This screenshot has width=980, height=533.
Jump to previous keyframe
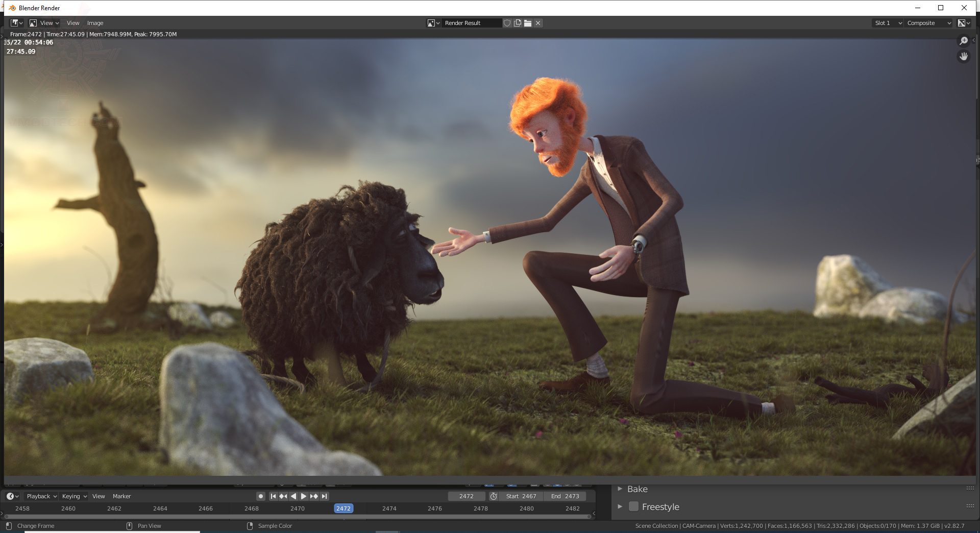click(283, 496)
